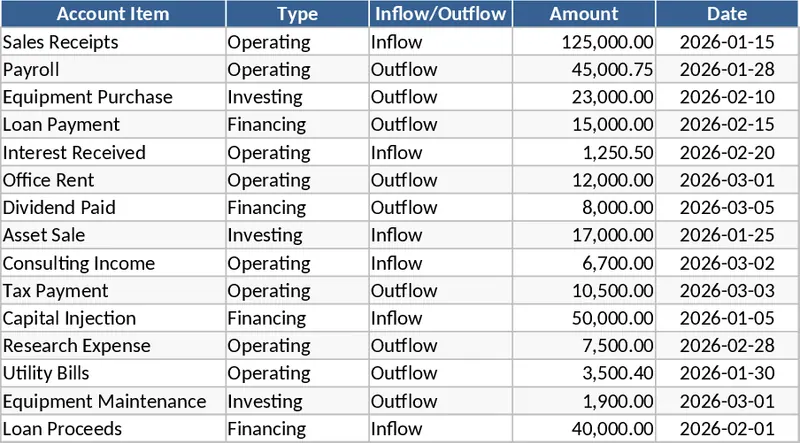The width and height of the screenshot is (800, 443).
Task: Click the Tax Payment date 2026-03-03
Action: (x=727, y=291)
